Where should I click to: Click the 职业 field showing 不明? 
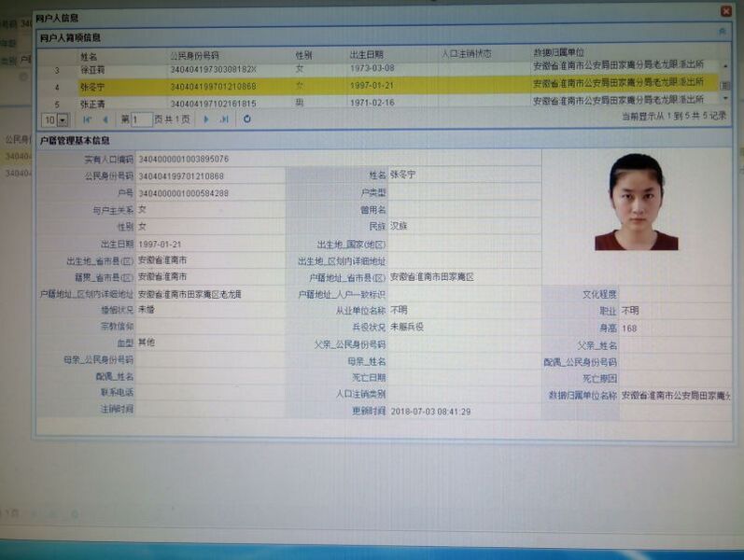[x=675, y=311]
